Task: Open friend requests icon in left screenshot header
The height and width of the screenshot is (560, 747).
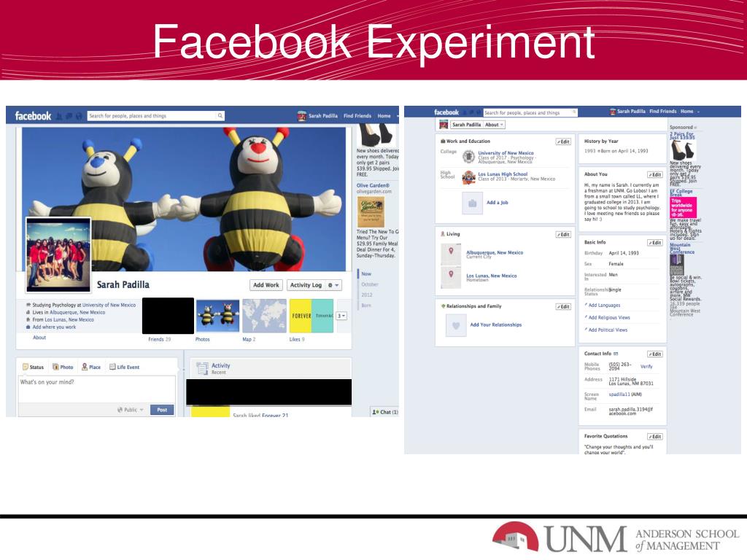Action: click(59, 116)
